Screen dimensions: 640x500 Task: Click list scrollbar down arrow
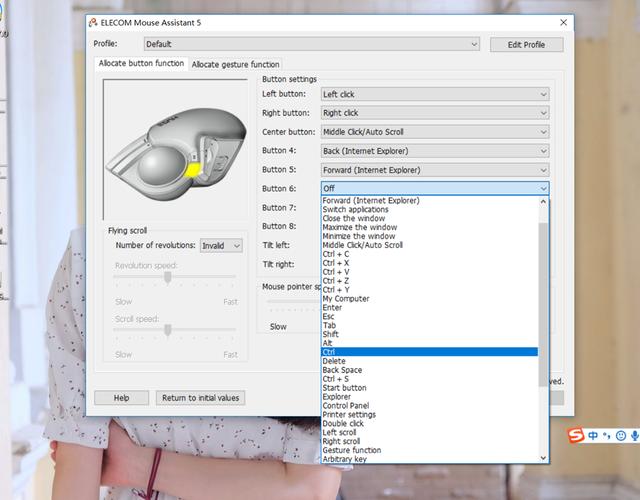coord(543,458)
